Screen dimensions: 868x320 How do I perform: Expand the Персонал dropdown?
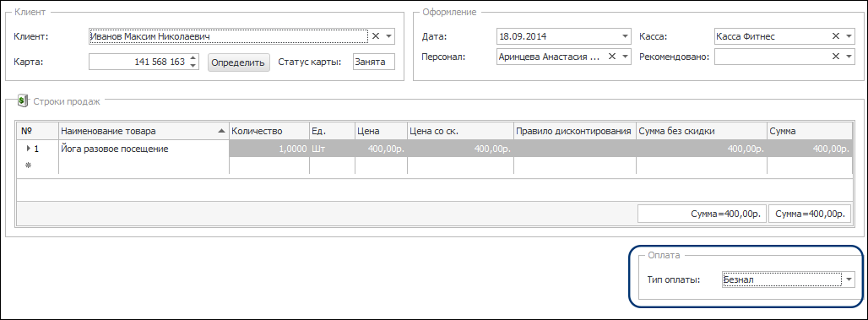(625, 56)
